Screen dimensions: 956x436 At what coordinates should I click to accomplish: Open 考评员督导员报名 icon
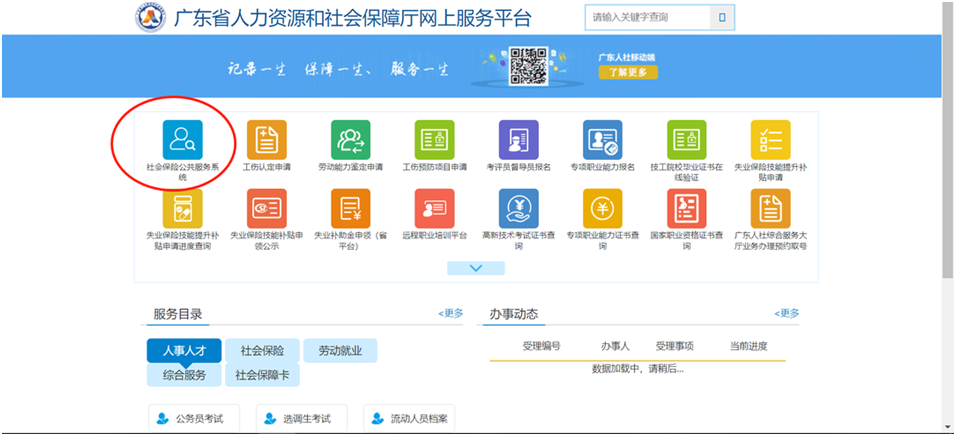pos(518,139)
